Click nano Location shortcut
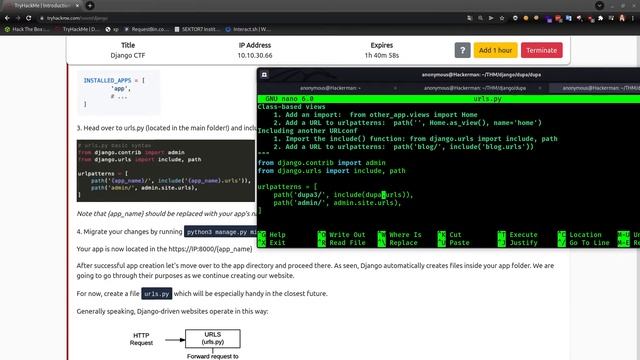 (x=580, y=235)
